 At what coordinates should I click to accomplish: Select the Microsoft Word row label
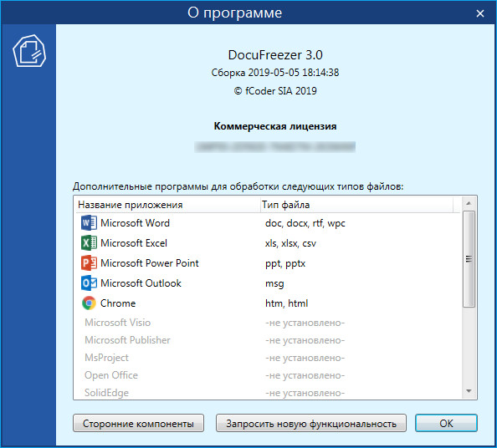[135, 223]
